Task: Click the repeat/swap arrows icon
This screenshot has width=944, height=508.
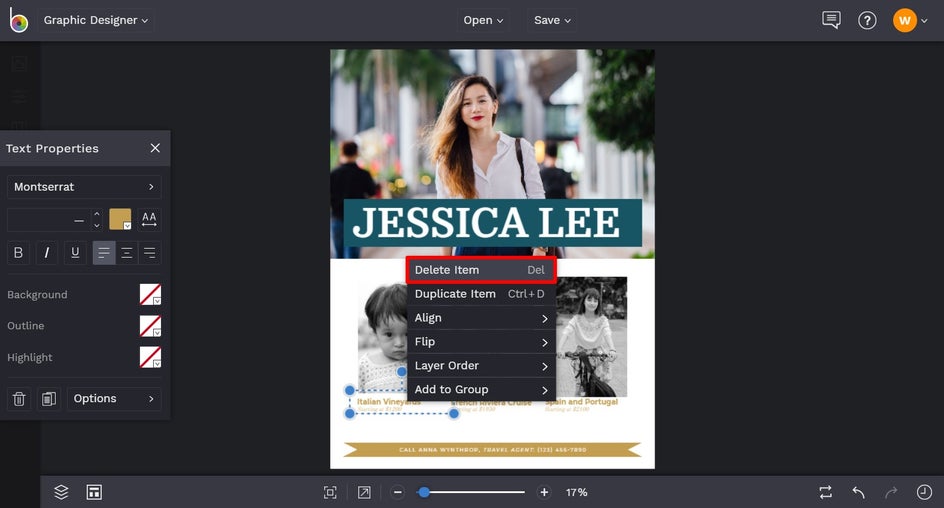Action: (825, 492)
